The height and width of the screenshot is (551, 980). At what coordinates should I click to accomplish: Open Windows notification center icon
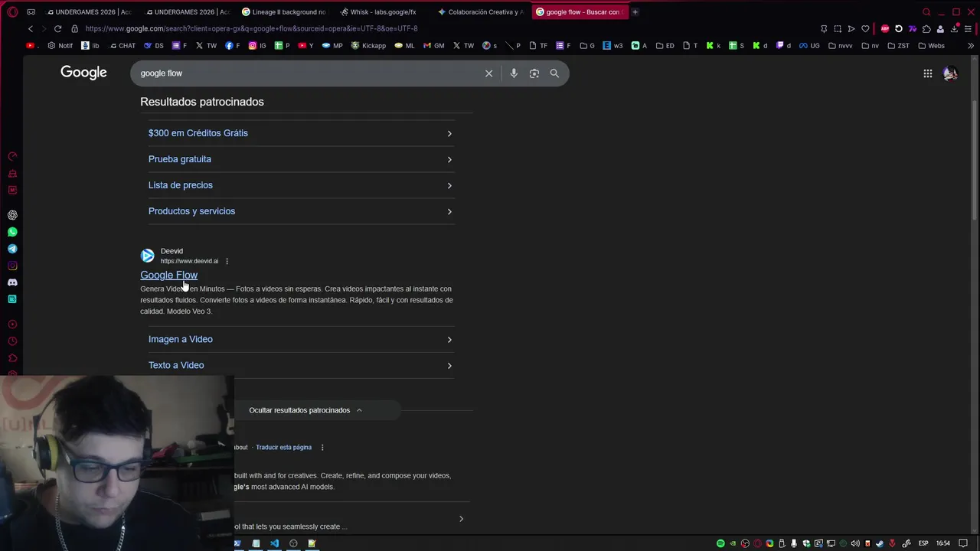tap(963, 543)
